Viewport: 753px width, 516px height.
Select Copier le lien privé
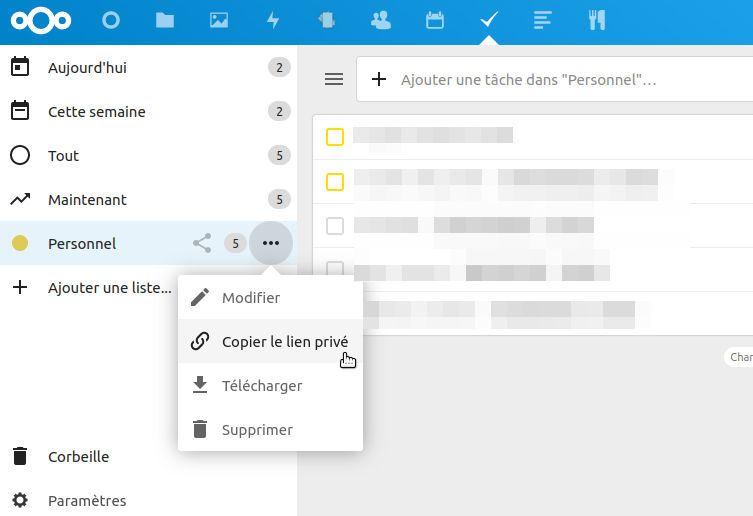pyautogui.click(x=284, y=342)
